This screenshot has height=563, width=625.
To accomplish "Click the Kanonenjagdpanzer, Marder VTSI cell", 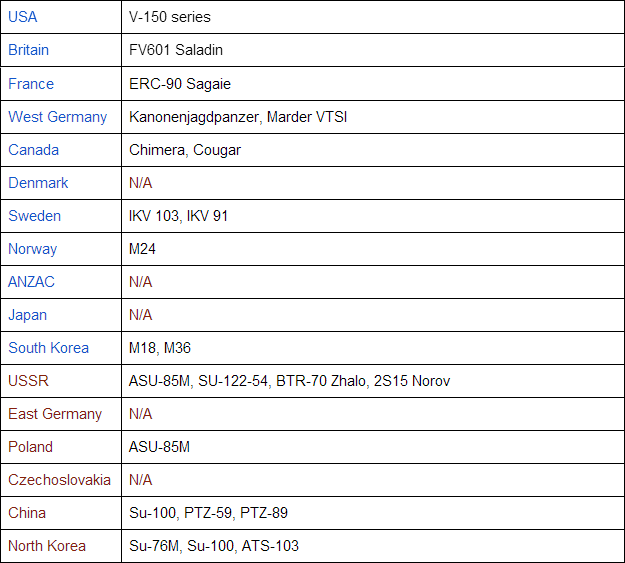I will pyautogui.click(x=238, y=116).
